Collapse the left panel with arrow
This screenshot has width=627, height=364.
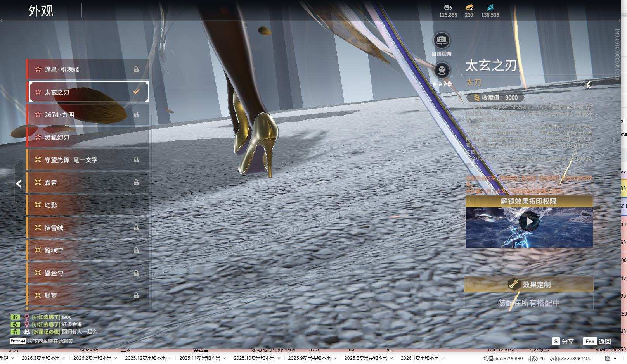click(19, 184)
